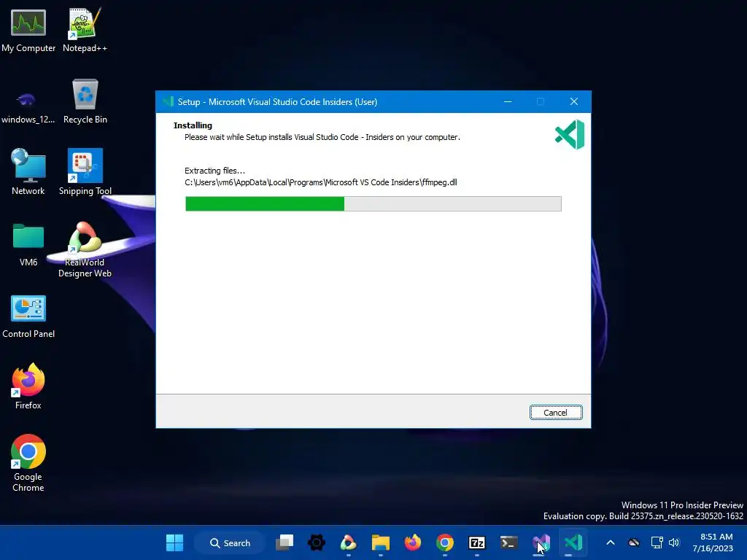Minimize the Setup window
747x560 pixels.
point(508,101)
